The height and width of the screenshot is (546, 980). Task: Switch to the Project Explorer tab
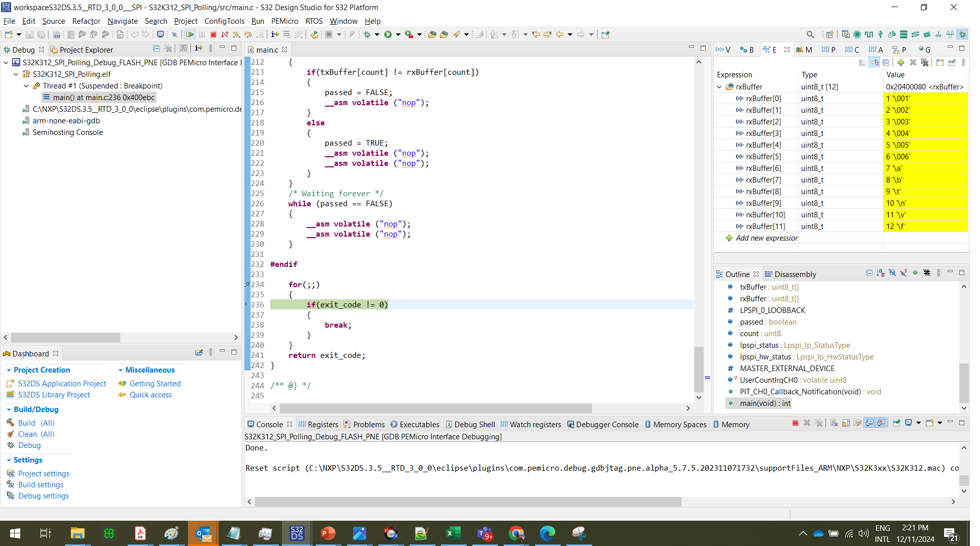pos(81,50)
